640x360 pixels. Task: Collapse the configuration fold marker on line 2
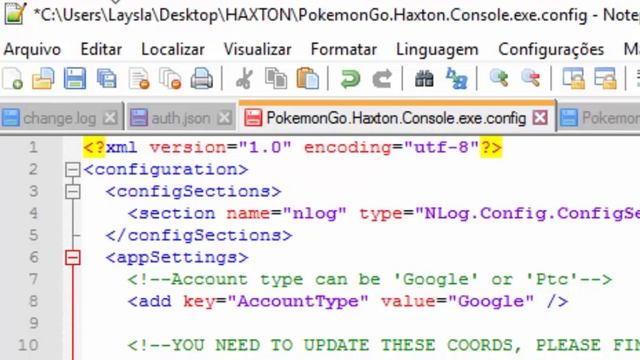(x=73, y=169)
